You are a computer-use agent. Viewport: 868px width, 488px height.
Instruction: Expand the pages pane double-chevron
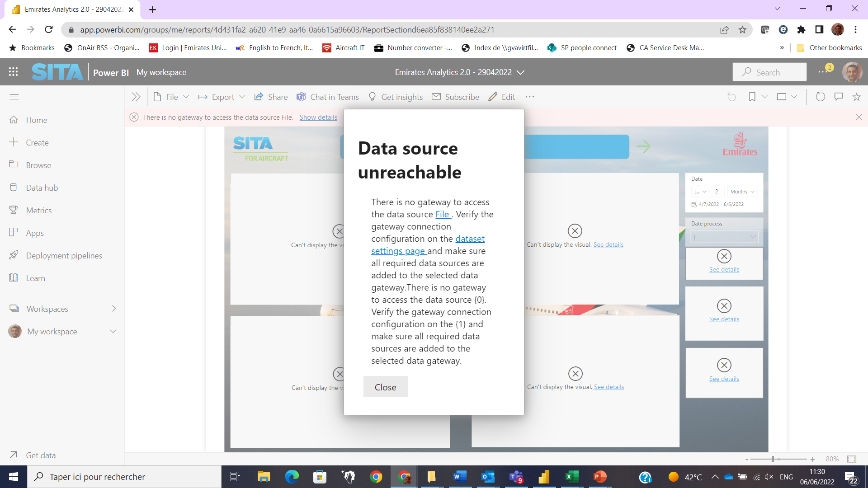click(136, 97)
